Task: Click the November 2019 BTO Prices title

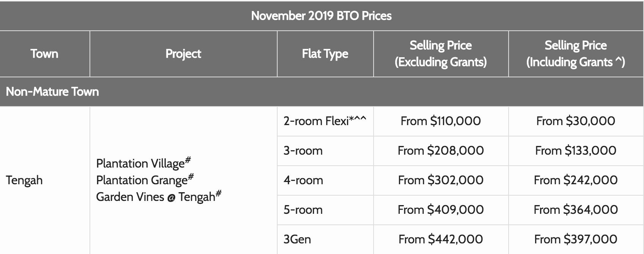Action: (321, 16)
